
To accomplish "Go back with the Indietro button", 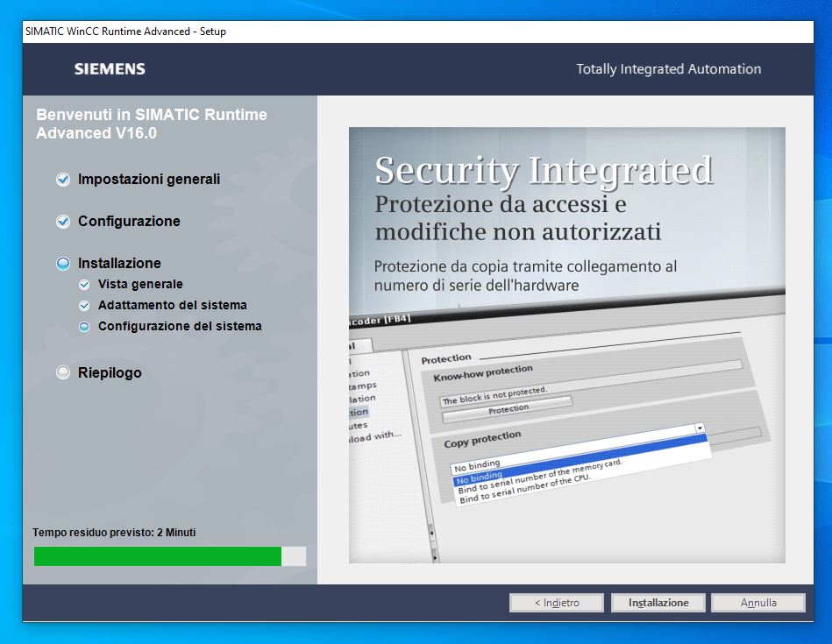I will point(557,603).
